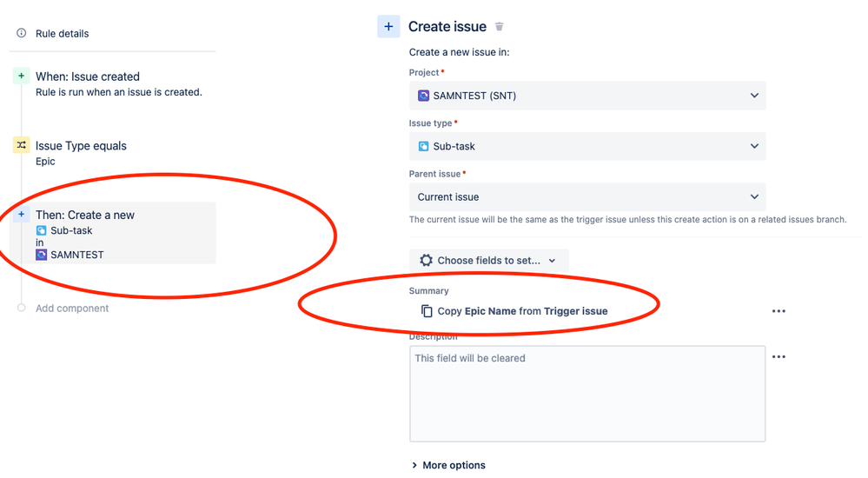Click the SAMNTEST project avatar in dropdown
The height and width of the screenshot is (478, 868).
coord(423,96)
